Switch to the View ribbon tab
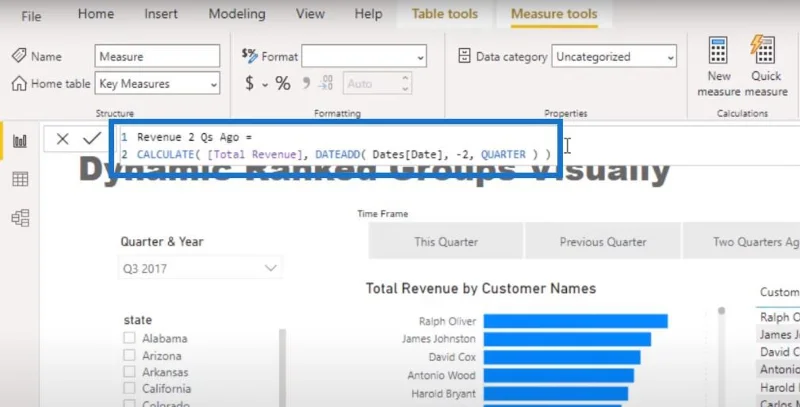Viewport: 800px width, 407px height. [310, 14]
